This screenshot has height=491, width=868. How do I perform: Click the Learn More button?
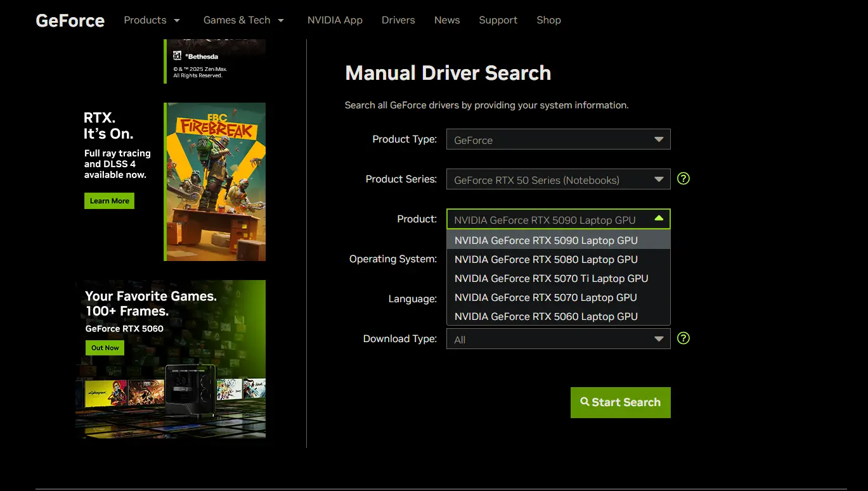[109, 201]
